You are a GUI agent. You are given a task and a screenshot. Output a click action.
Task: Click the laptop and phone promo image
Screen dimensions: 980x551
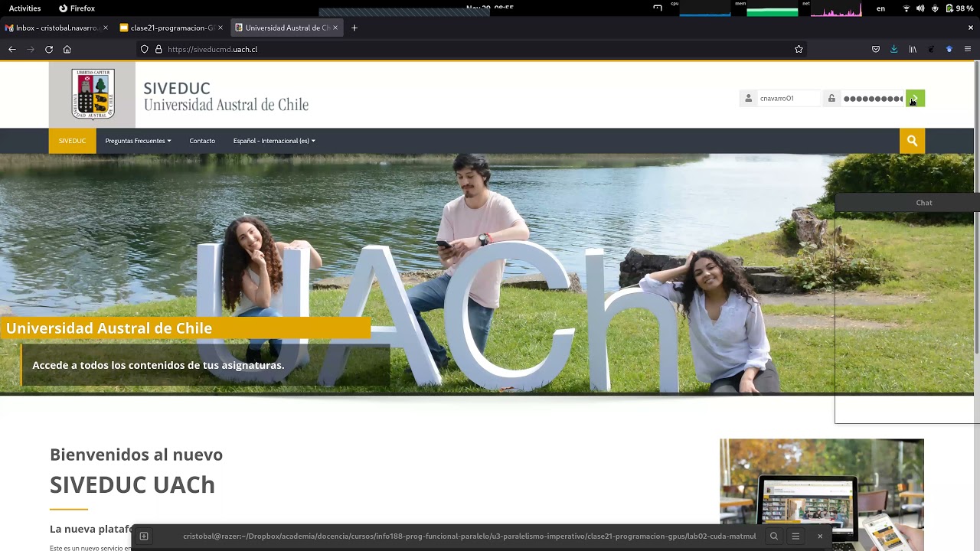[x=822, y=494]
